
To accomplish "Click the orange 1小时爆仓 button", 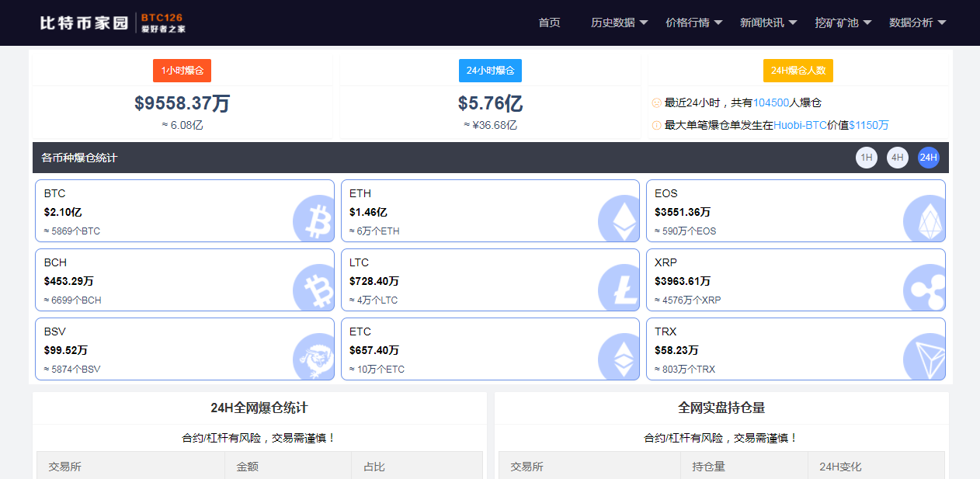I will click(182, 71).
